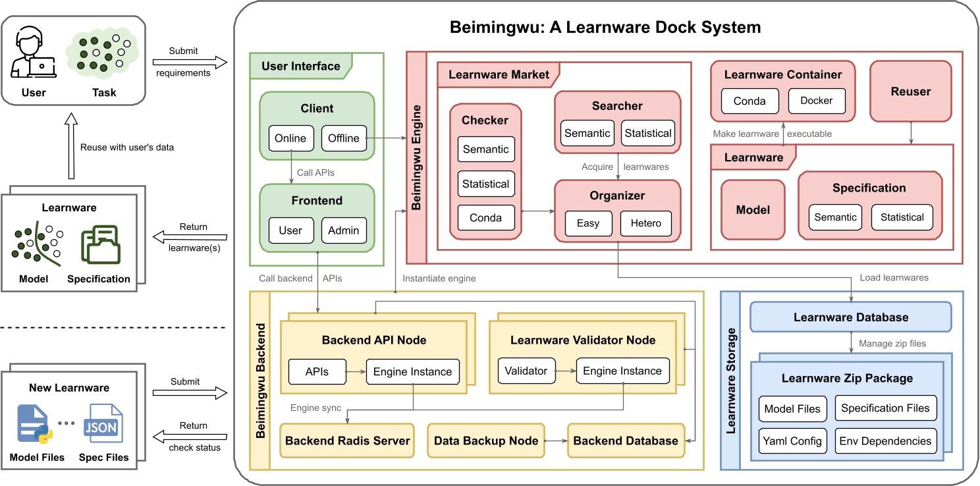980x486 pixels.
Task: Toggle the Online client mode
Action: [x=290, y=139]
